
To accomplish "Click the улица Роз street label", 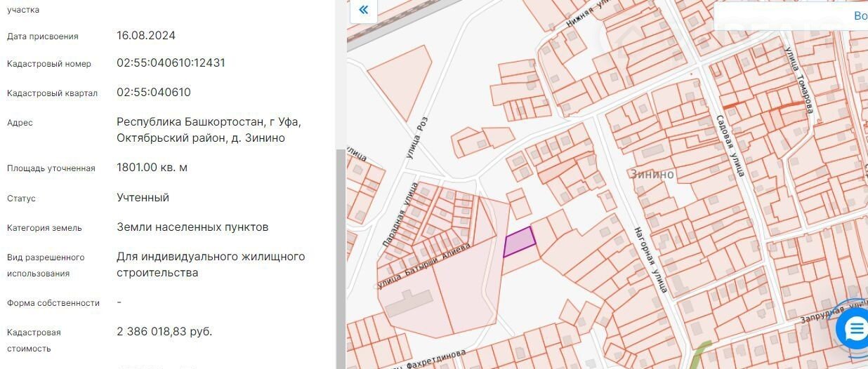I will pos(417,137).
